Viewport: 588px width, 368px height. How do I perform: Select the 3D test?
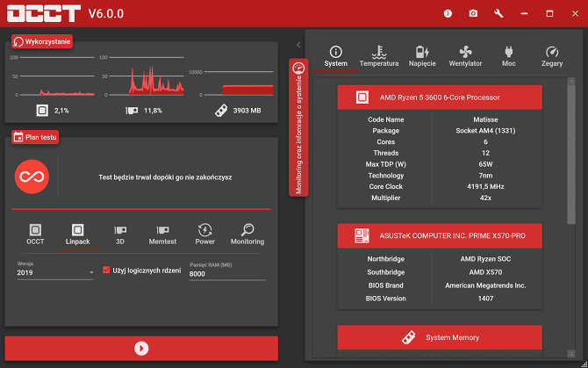[120, 235]
